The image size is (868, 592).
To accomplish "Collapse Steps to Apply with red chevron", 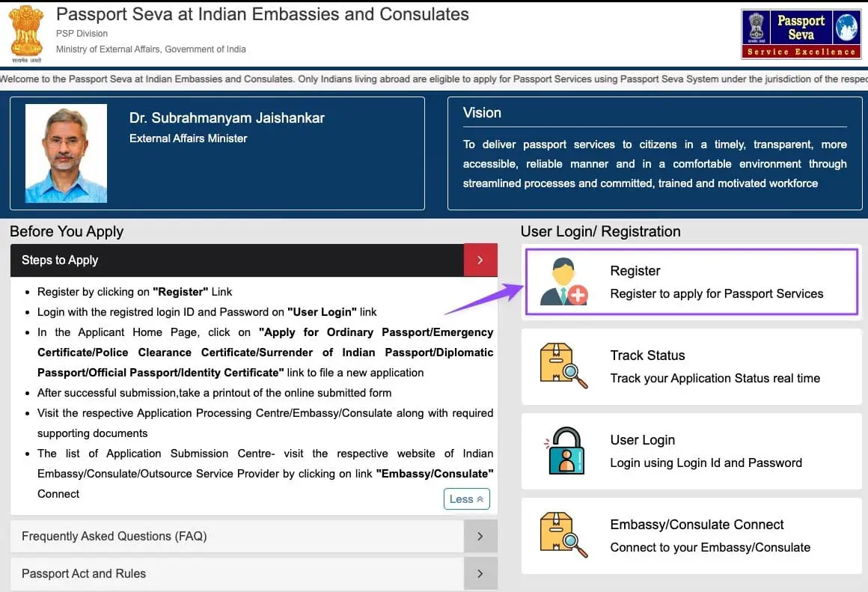I will 480,260.
